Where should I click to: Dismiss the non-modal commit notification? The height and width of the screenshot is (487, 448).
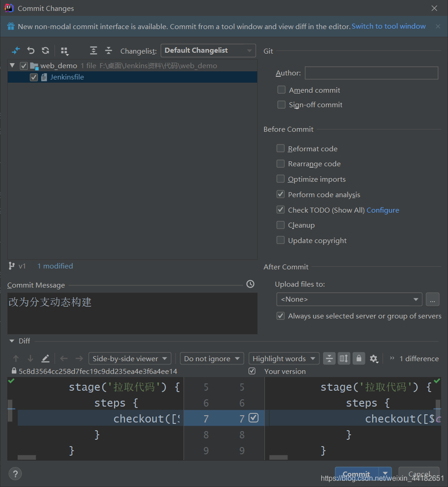pos(438,26)
